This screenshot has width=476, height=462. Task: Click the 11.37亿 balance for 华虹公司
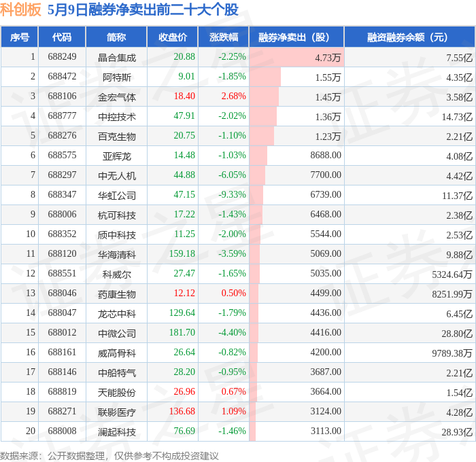(457, 196)
